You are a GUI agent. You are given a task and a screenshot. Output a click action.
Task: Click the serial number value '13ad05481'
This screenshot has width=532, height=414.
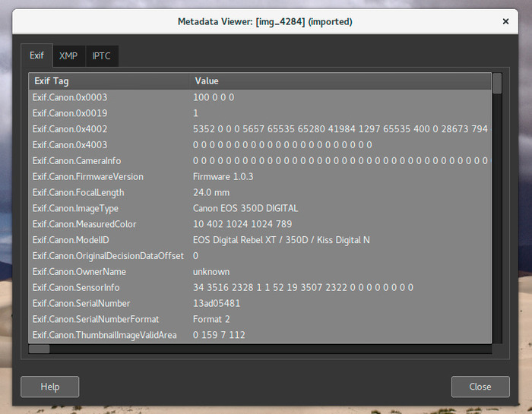pyautogui.click(x=217, y=303)
